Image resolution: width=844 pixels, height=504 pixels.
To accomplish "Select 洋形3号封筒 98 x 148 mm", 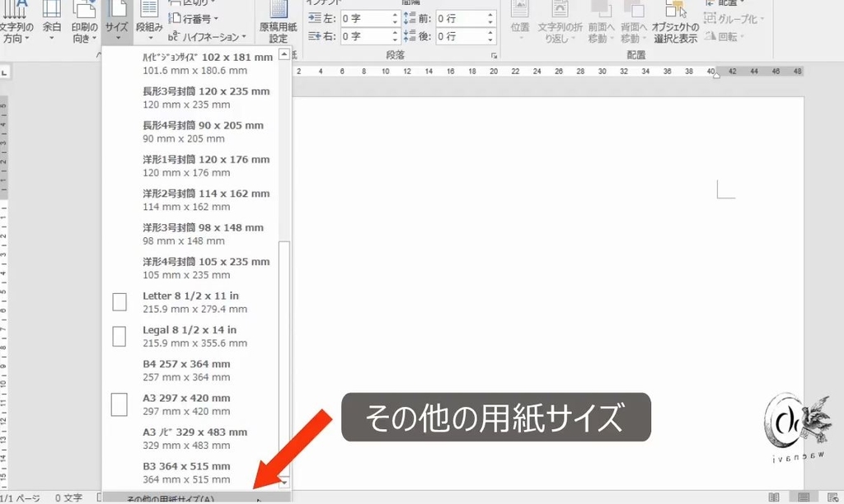I will coord(190,234).
